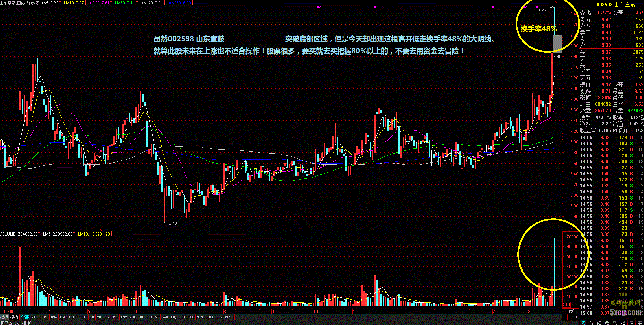
Task: Click the minus zoom button under 日线
Action: (570, 317)
